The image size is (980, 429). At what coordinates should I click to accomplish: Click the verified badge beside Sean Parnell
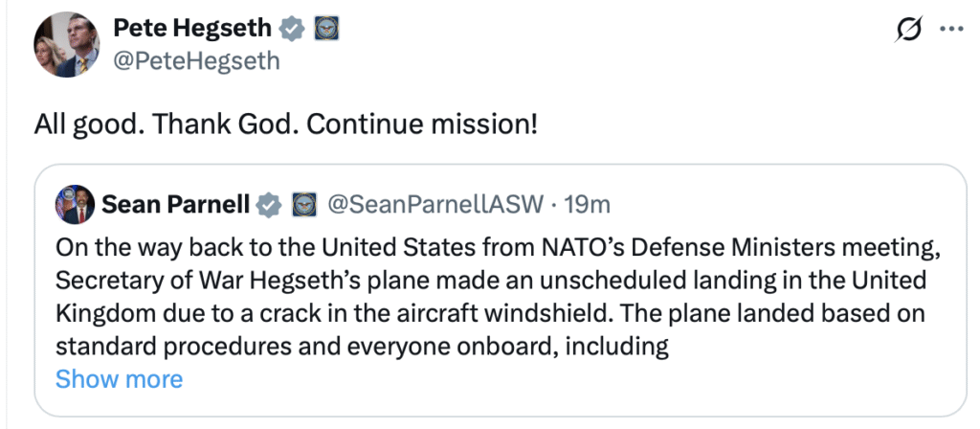[271, 204]
